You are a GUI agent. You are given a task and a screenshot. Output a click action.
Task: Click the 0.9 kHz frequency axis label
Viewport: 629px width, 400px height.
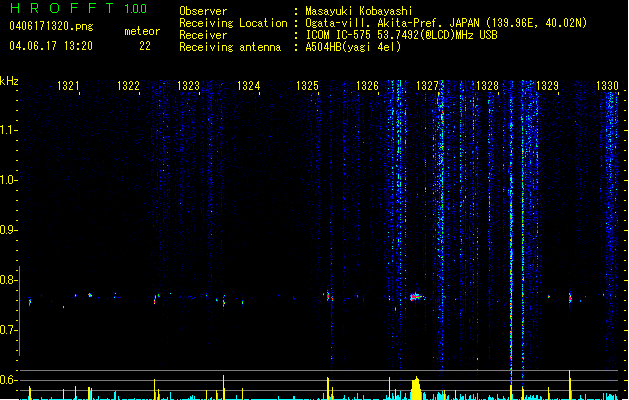tap(8, 230)
